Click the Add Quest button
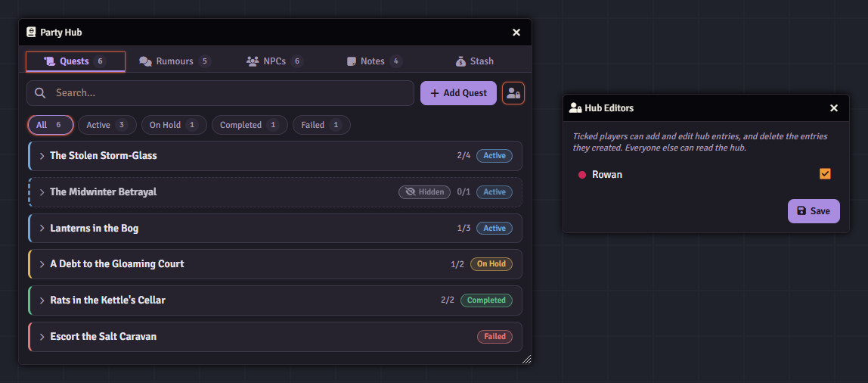Screen dimensions: 868x383 coord(458,93)
